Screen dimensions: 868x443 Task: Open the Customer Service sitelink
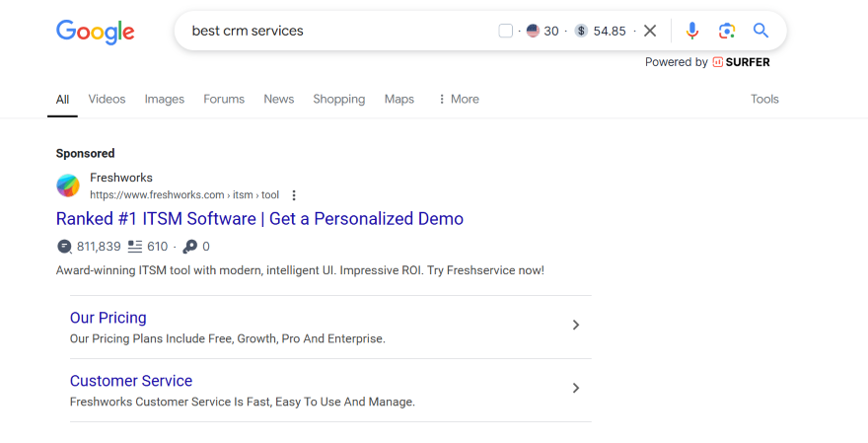[131, 381]
